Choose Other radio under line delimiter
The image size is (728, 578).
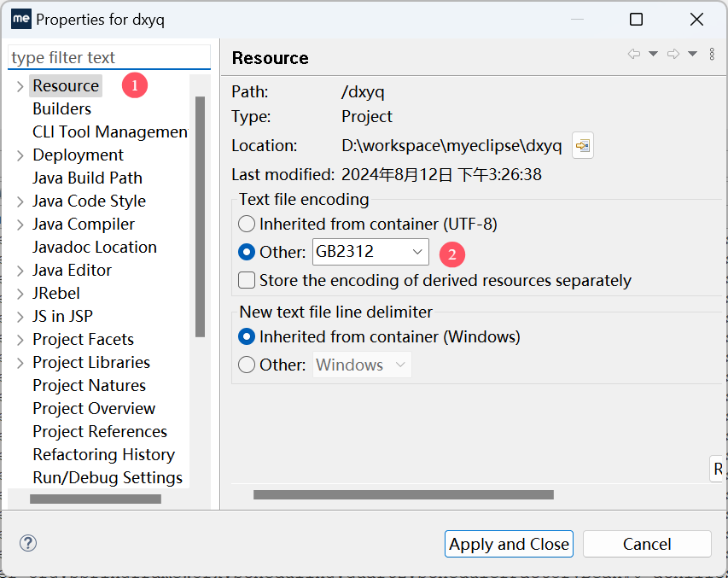(247, 365)
